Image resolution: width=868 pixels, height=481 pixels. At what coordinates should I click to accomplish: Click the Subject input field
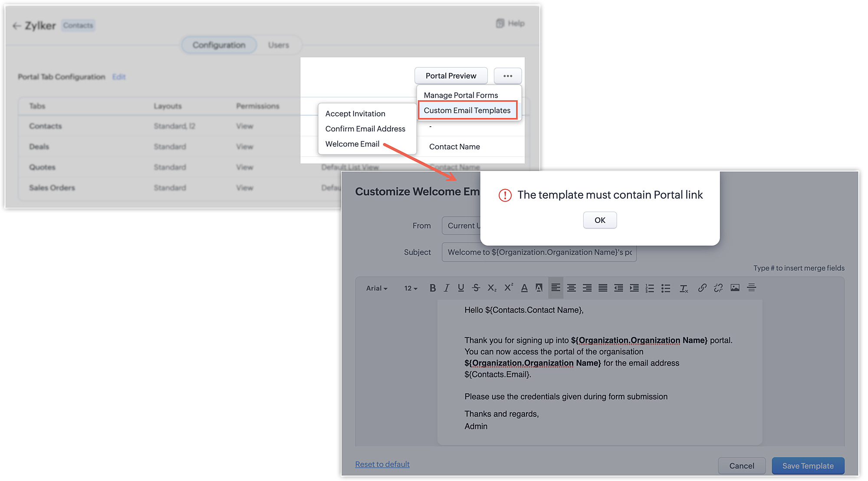click(x=539, y=252)
